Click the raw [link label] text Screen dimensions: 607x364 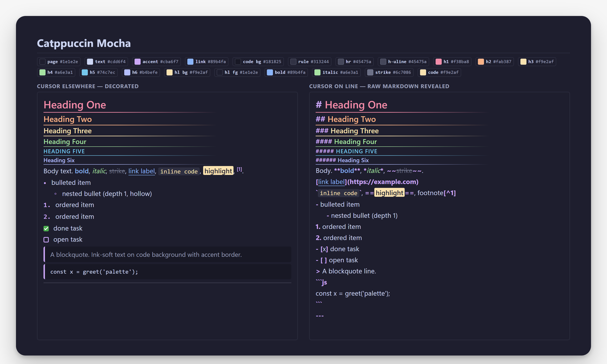click(x=331, y=182)
